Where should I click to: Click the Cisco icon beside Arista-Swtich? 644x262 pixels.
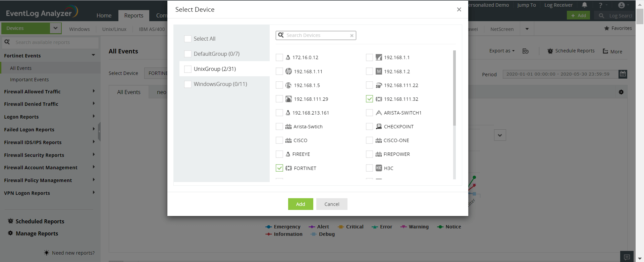(288, 127)
